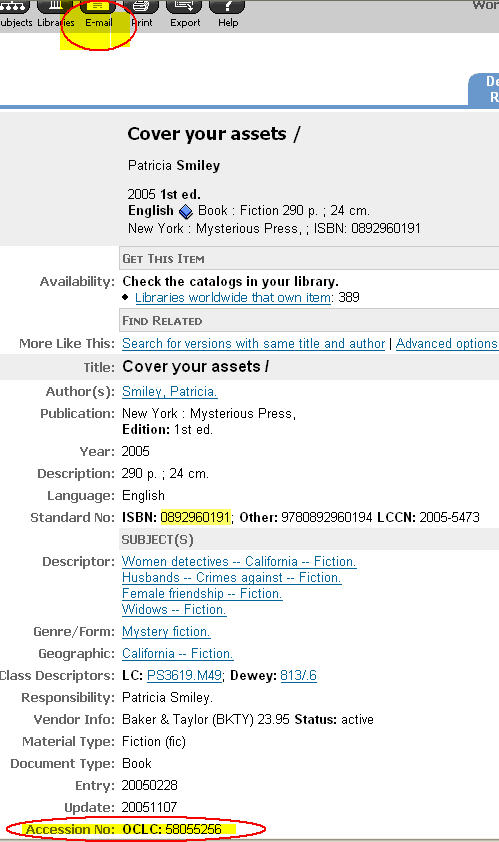Image resolution: width=499 pixels, height=842 pixels.
Task: Open Advanced options link
Action: tap(447, 344)
